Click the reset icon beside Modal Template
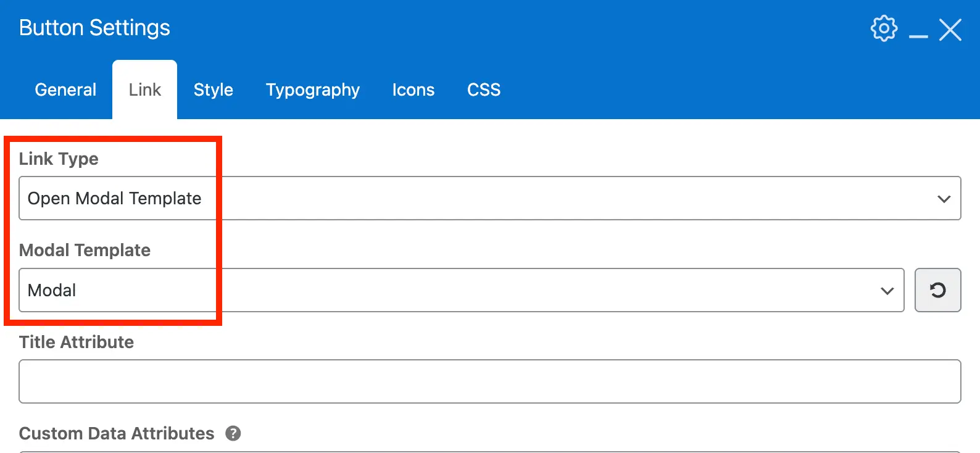Screen dimensions: 980x453 [x=937, y=290]
